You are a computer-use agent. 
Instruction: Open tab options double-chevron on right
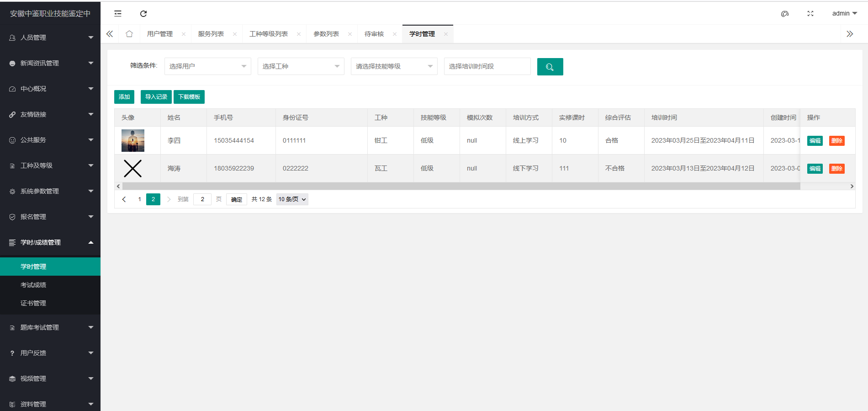tap(850, 34)
